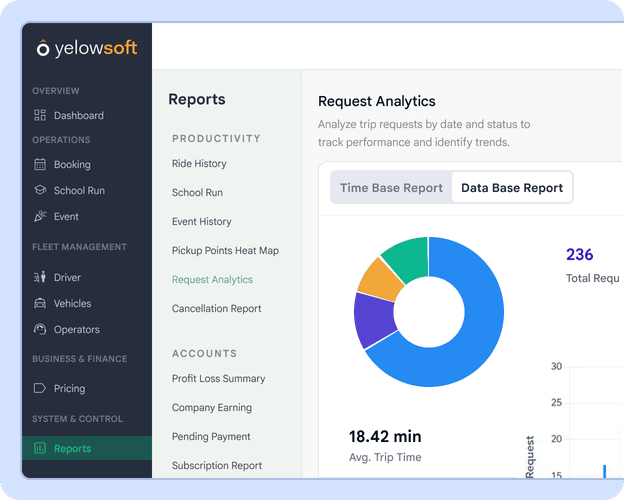The height and width of the screenshot is (500, 624).
Task: Click the blue bar in the request chart
Action: (604, 471)
